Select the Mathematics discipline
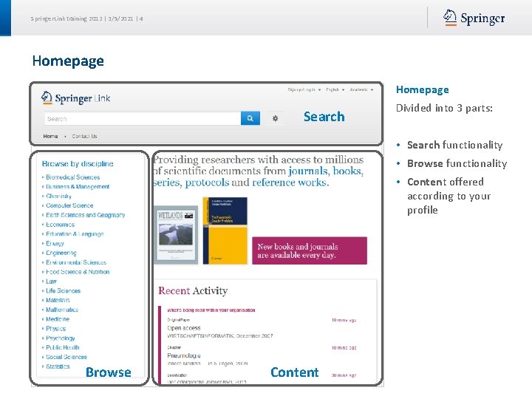 [x=62, y=310]
